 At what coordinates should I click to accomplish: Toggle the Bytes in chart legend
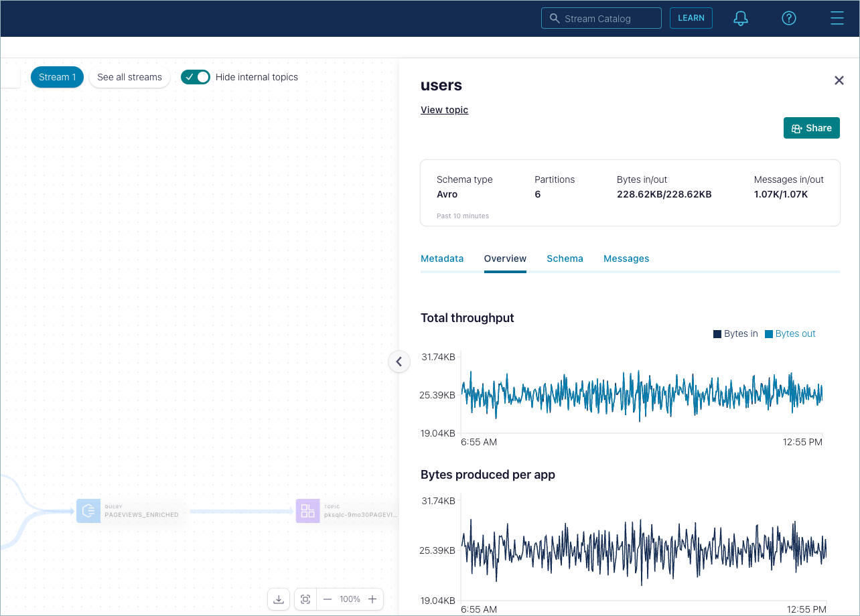pos(735,333)
